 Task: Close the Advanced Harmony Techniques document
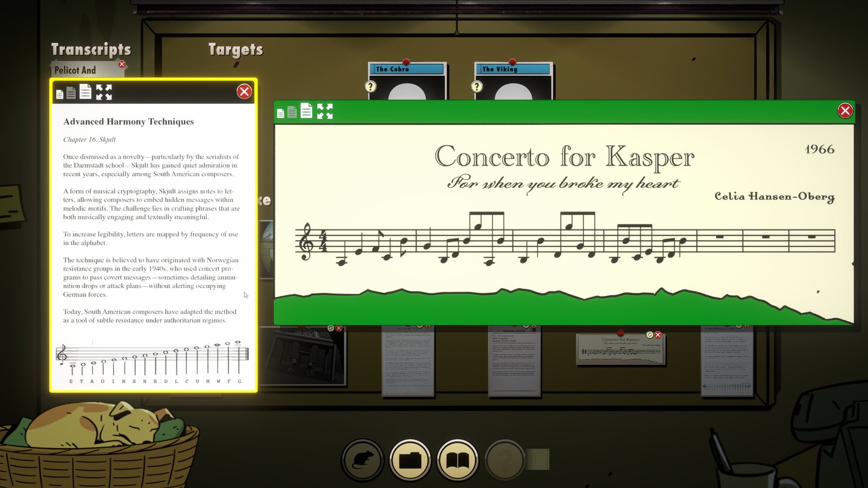pyautogui.click(x=244, y=92)
